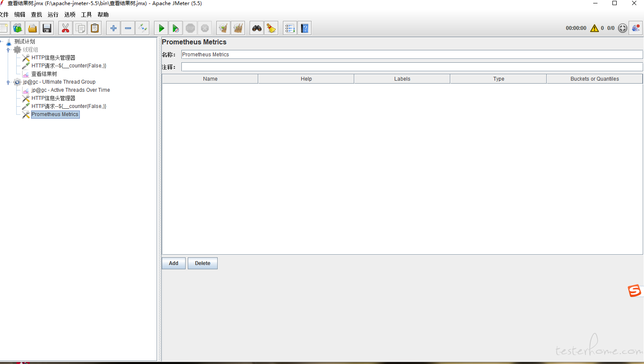
Task: Open the 文件 menu
Action: (x=4, y=15)
